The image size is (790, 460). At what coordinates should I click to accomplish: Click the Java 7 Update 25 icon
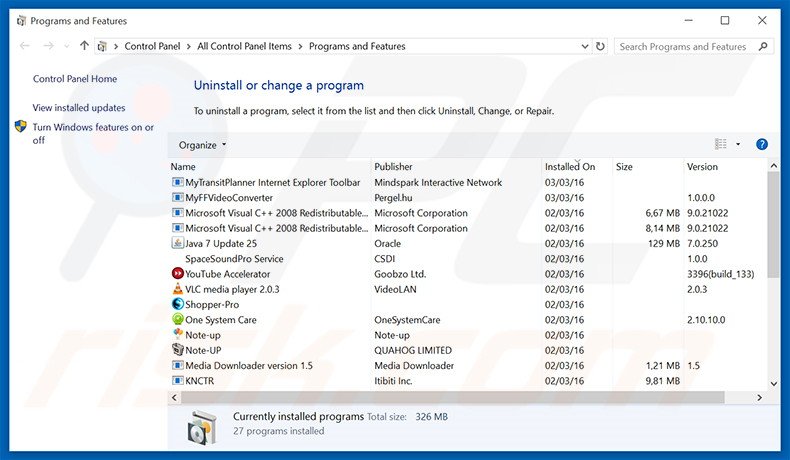click(177, 243)
